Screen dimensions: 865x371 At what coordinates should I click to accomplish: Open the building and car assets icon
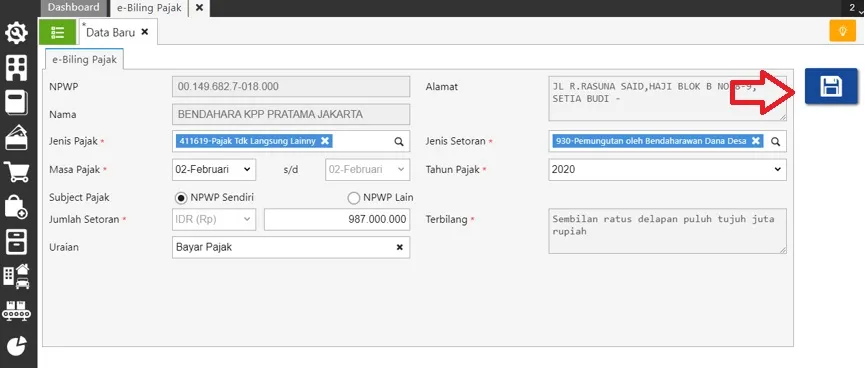click(x=17, y=276)
